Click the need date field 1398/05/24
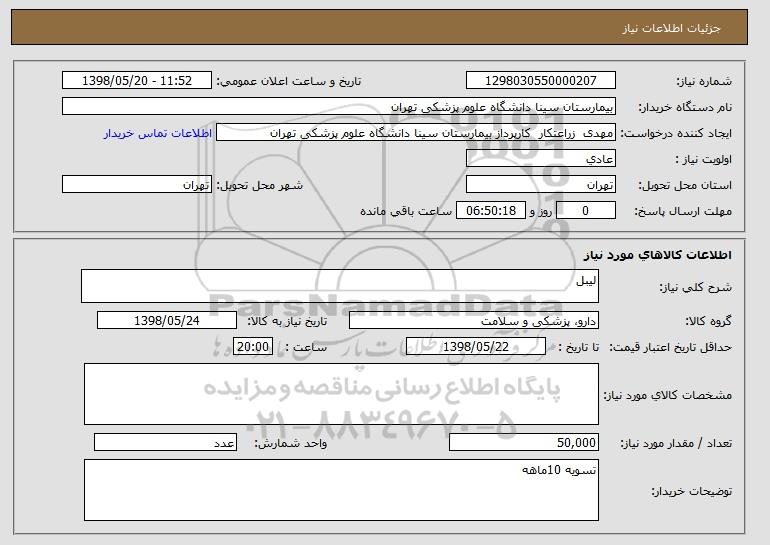The height and width of the screenshot is (545, 770). point(167,321)
